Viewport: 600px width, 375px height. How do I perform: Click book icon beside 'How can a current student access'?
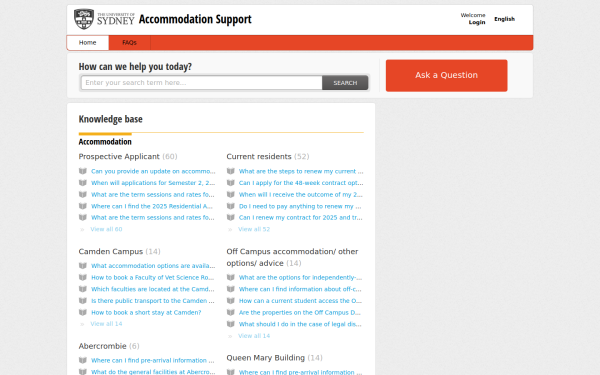click(231, 301)
